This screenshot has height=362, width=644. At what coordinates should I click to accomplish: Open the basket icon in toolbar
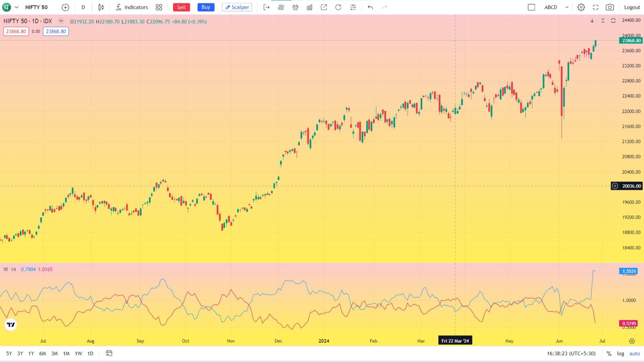point(295,7)
